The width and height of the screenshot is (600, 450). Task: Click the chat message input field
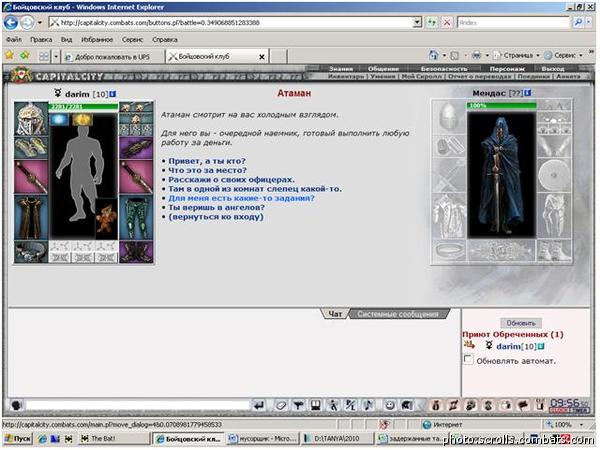tap(138, 405)
